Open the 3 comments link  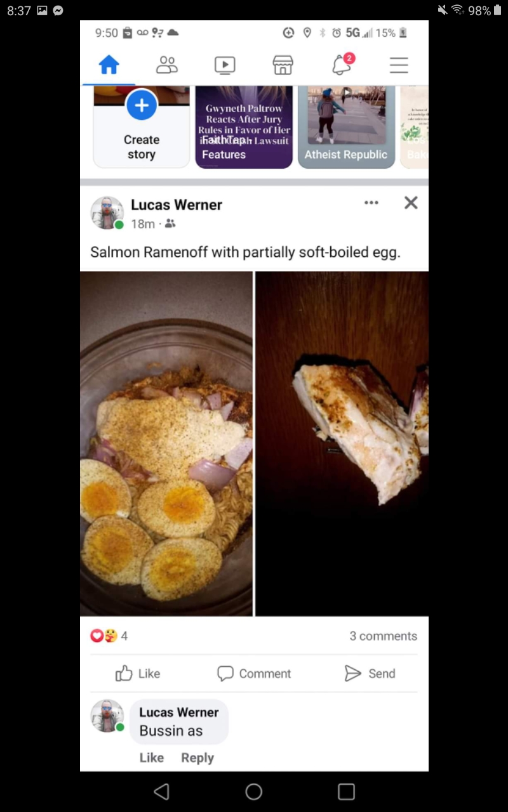pyautogui.click(x=383, y=636)
